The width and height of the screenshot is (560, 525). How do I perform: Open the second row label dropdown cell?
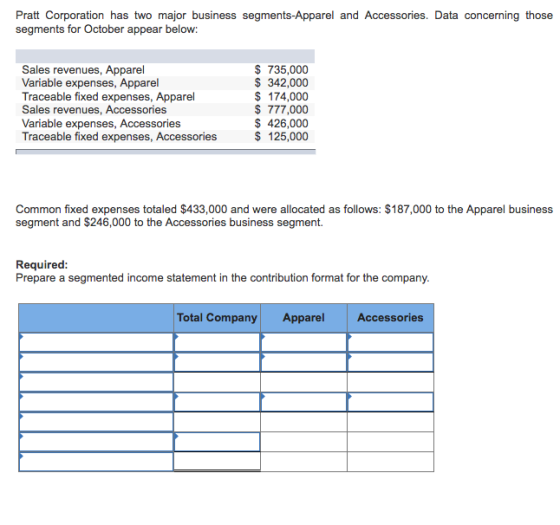[96, 362]
